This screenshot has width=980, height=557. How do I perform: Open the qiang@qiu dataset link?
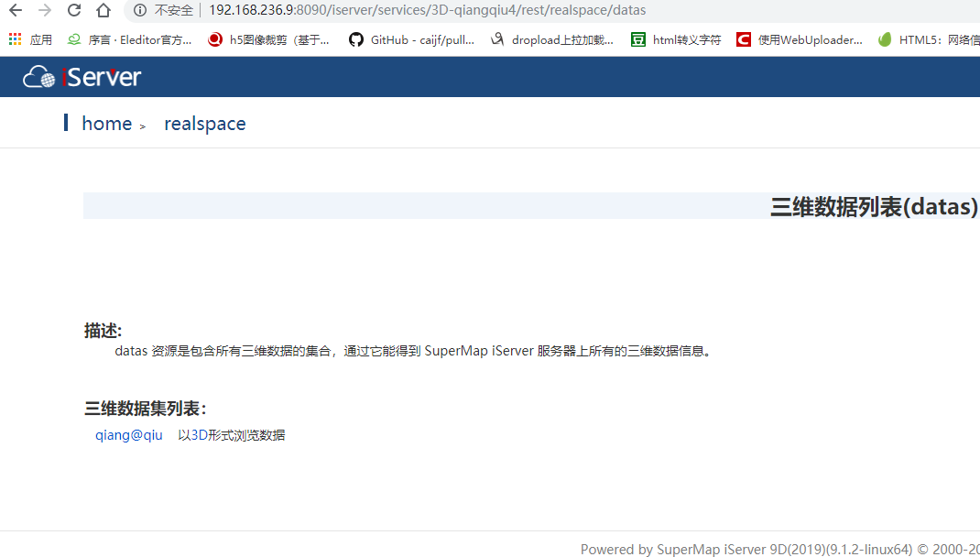[129, 435]
